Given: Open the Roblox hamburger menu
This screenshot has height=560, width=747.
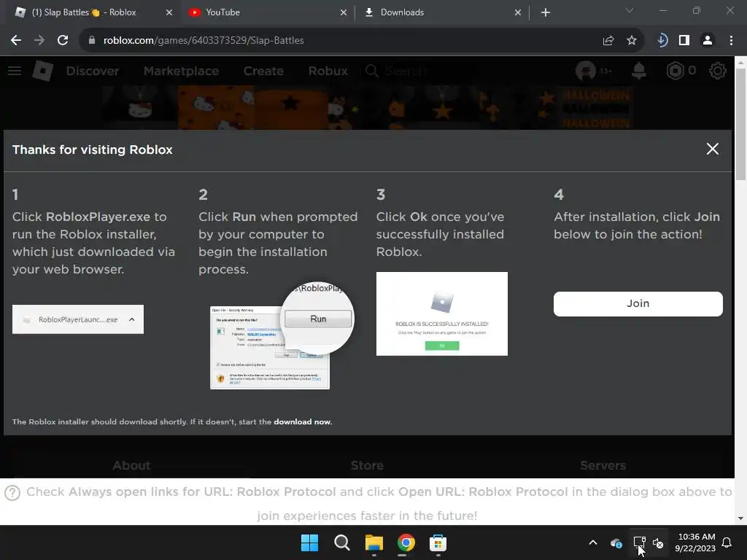Looking at the screenshot, I should point(15,71).
